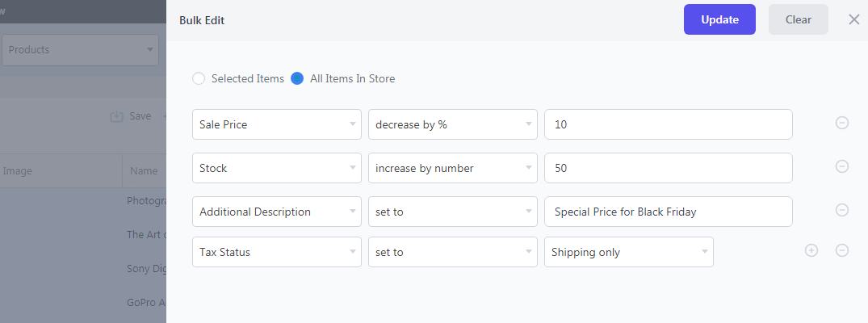Click the Sale Price value field

coord(669,124)
